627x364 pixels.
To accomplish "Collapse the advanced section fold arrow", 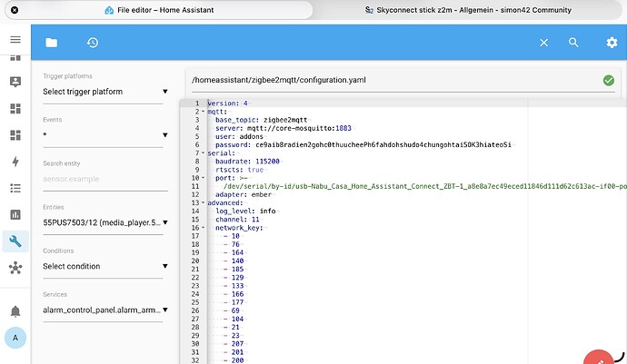I will (x=204, y=203).
